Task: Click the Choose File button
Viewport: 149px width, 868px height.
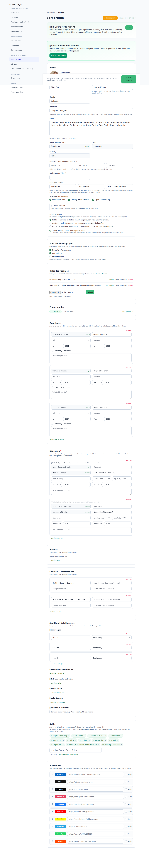Action: tap(55, 292)
